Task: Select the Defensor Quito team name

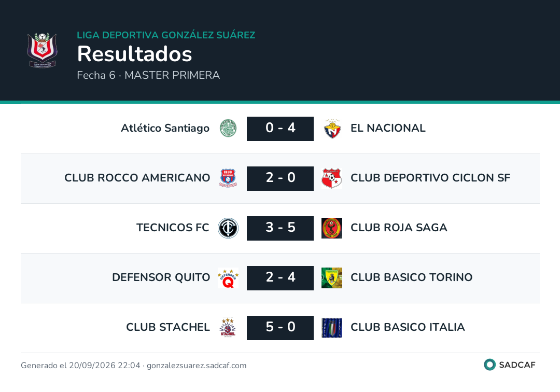Action: pyautogui.click(x=161, y=277)
